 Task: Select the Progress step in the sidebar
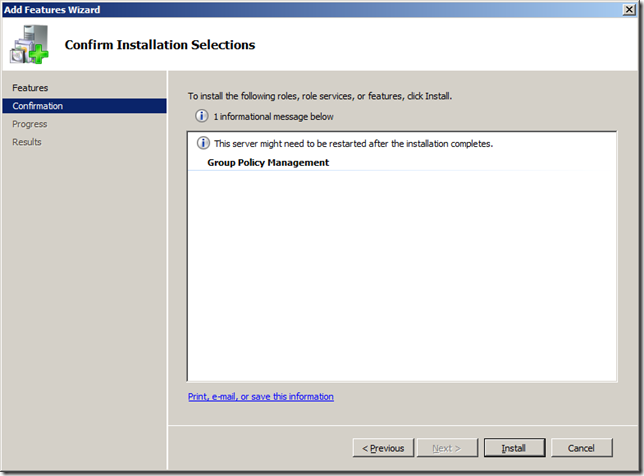point(30,124)
